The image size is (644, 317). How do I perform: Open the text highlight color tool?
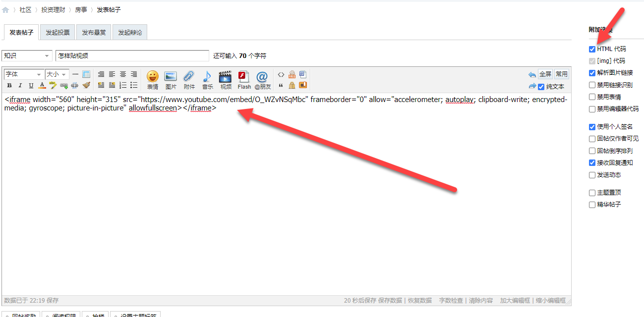pyautogui.click(x=53, y=85)
